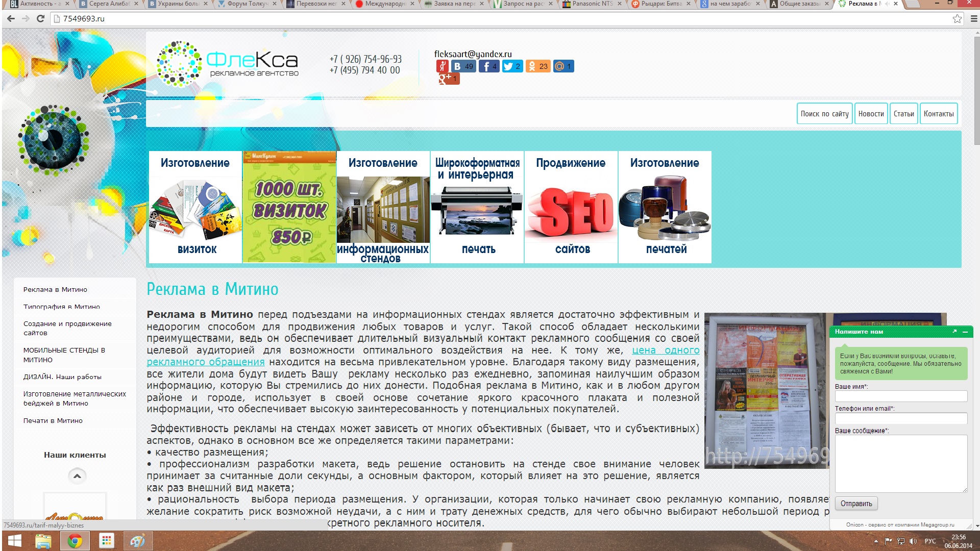Bookmark this page with the star icon
This screenshot has width=980, height=551.
[957, 19]
